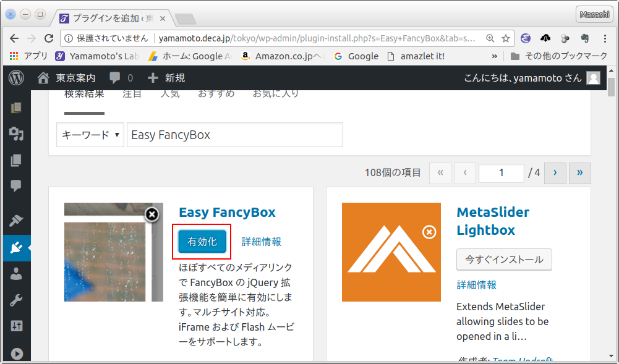
Task: Open その他のブックマーク folder
Action: 558,56
